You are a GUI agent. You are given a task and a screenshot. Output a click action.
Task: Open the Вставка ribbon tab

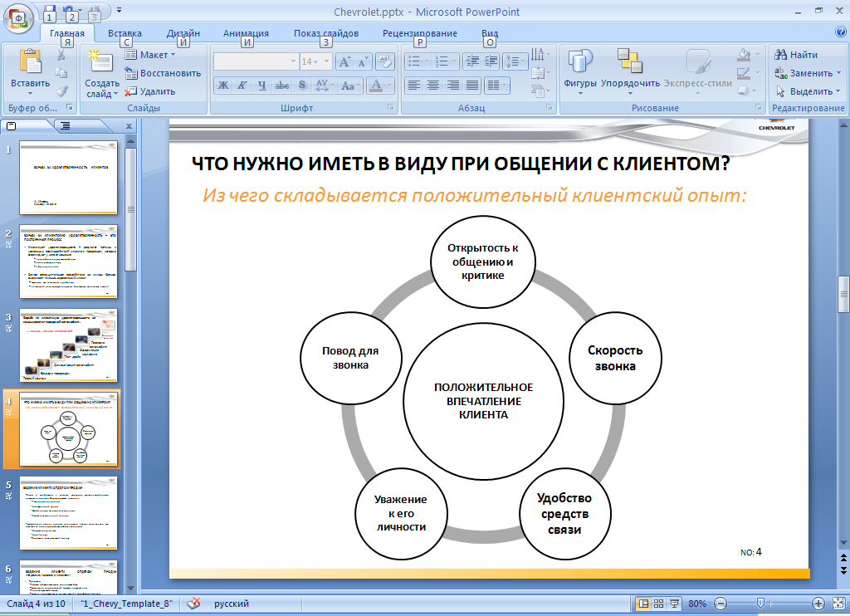coord(125,33)
